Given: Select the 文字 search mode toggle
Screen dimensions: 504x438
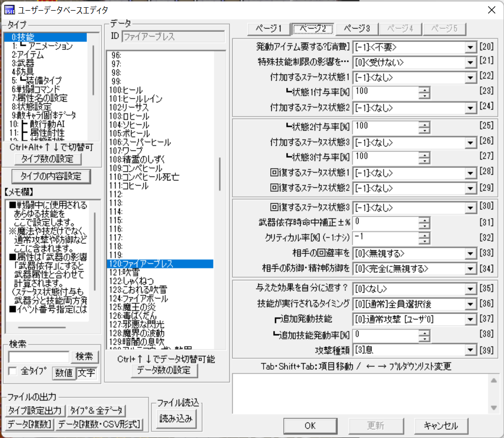Looking at the screenshot, I should [x=86, y=373].
